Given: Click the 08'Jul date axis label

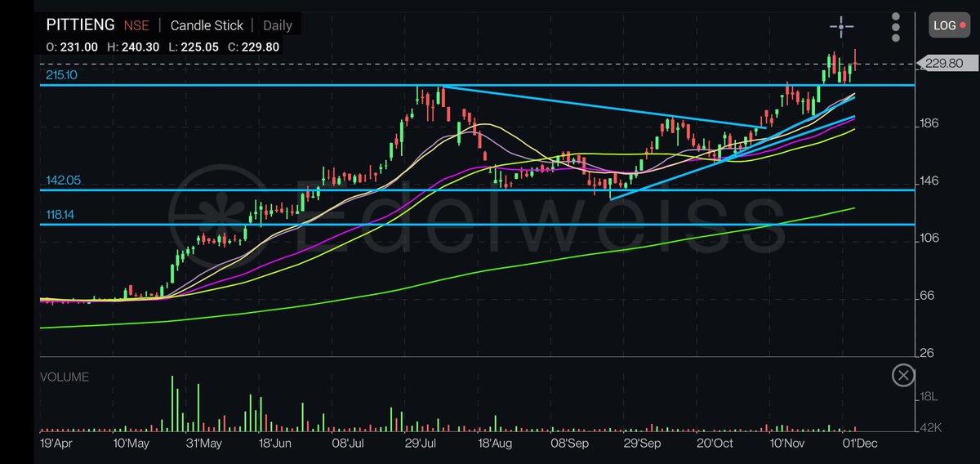Looking at the screenshot, I should 348,444.
